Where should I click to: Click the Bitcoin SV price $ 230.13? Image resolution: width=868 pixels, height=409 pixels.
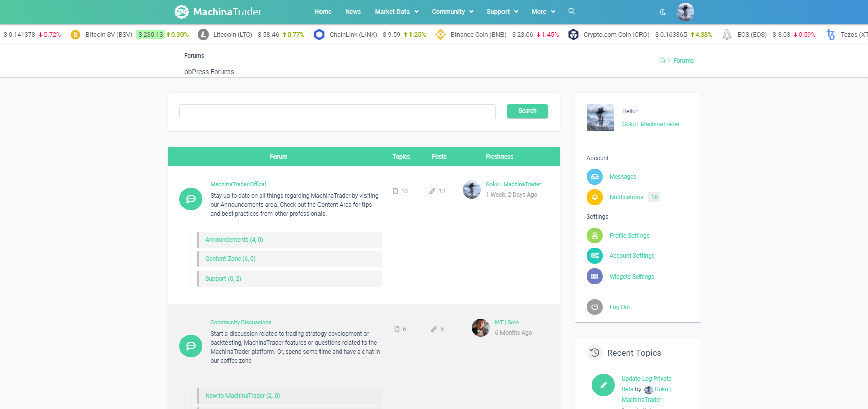pyautogui.click(x=151, y=35)
